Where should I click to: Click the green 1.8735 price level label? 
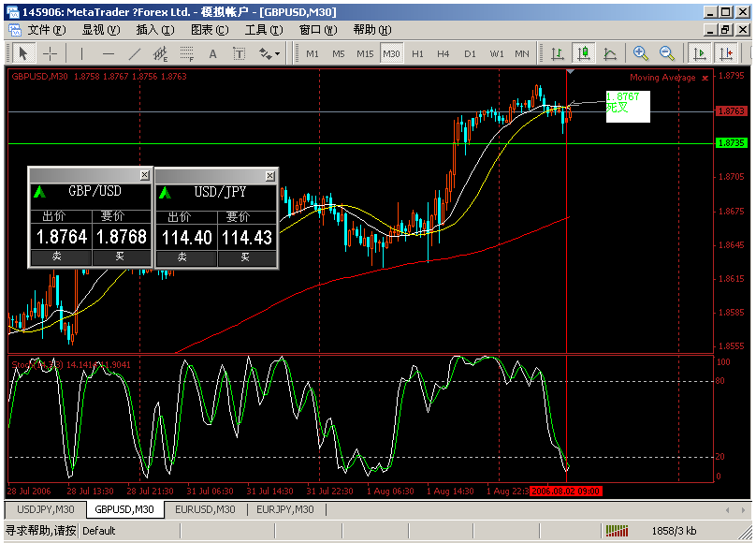[x=732, y=143]
